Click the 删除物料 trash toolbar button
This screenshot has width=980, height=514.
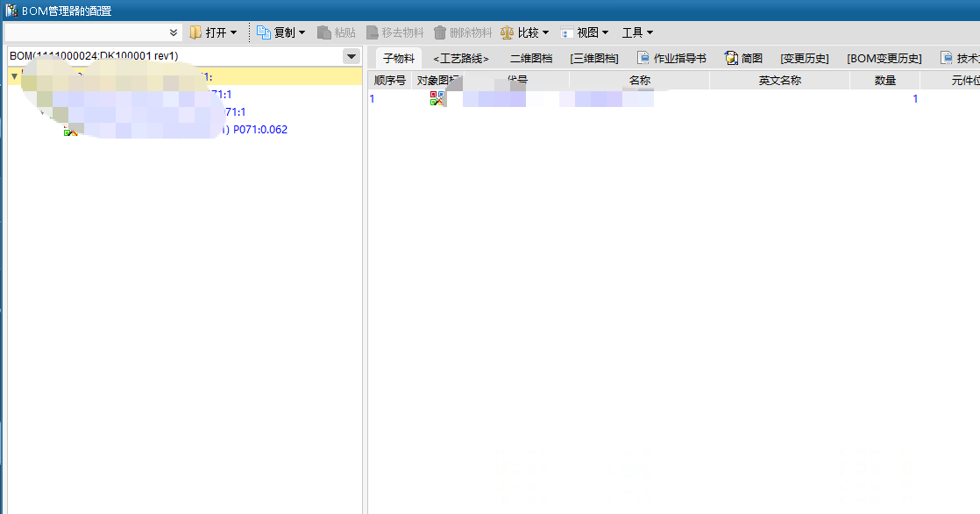click(463, 32)
